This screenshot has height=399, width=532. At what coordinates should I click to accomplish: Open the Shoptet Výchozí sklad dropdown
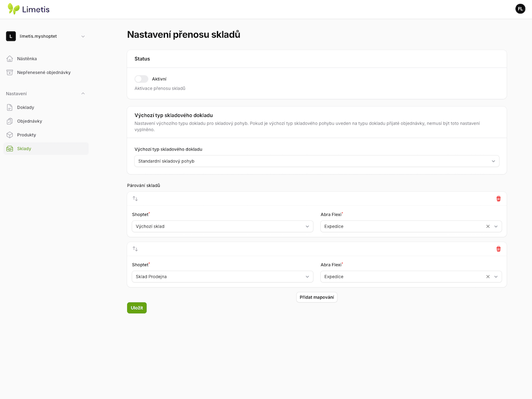pos(222,226)
